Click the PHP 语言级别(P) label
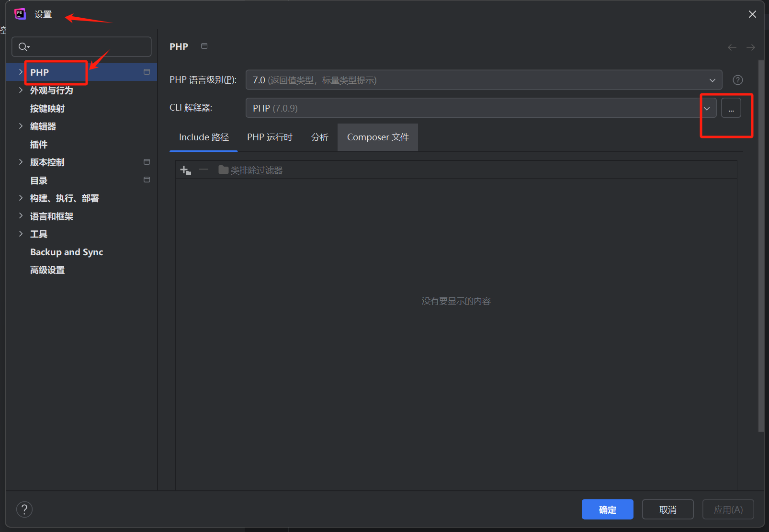The height and width of the screenshot is (532, 769). tap(203, 80)
